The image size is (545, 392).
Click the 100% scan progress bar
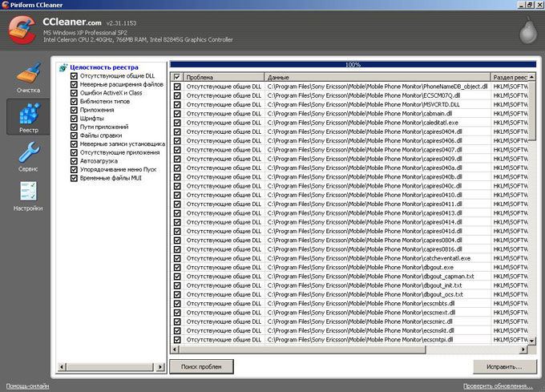click(x=353, y=64)
